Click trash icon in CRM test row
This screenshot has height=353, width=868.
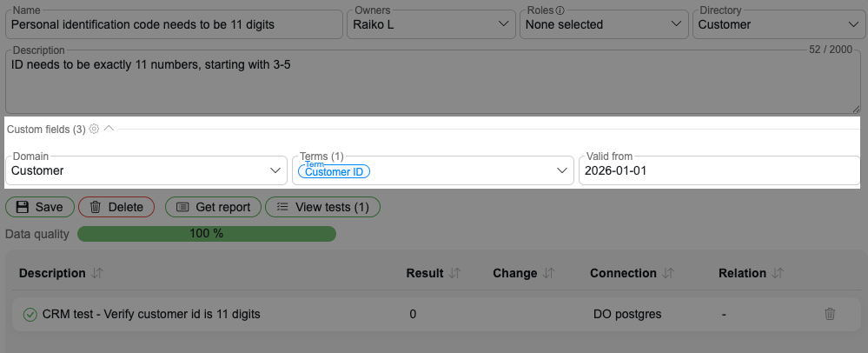pos(830,314)
